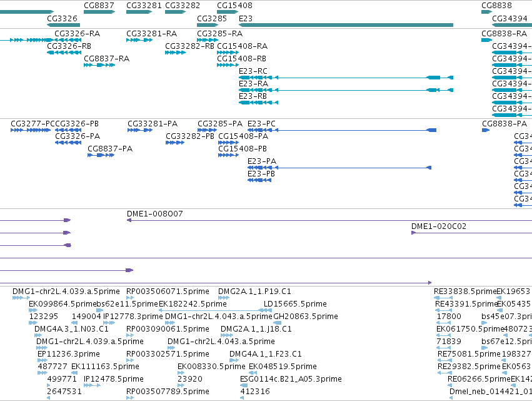
Task: Click the EP11236.3prime EST label
Action: pos(69,354)
